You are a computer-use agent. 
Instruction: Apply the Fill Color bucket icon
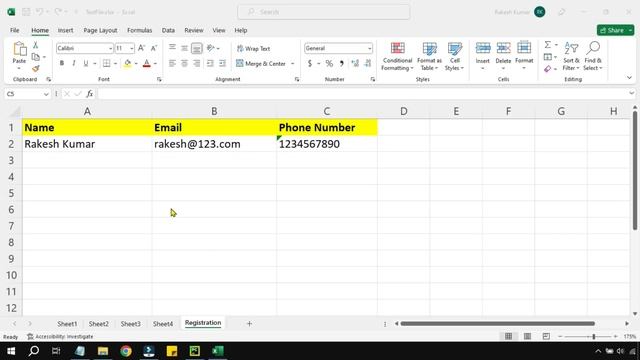[x=127, y=63]
